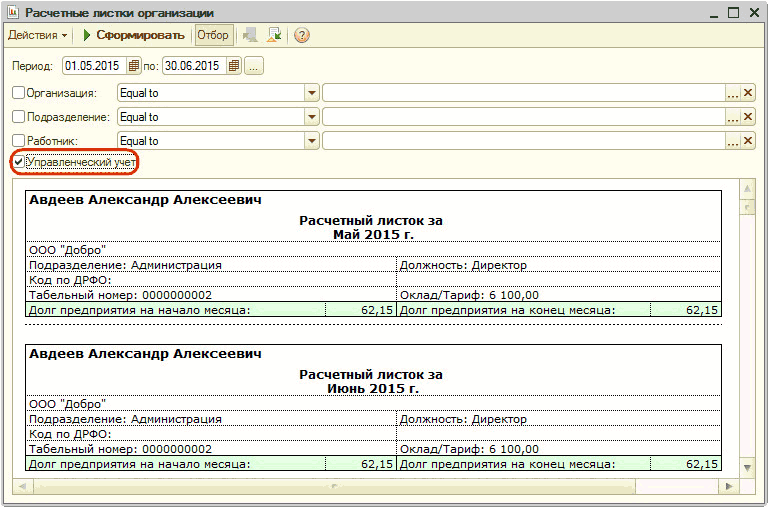Screen dimensions: 768x507
Task: Expand comparison dropdown for Организация
Action: click(312, 93)
